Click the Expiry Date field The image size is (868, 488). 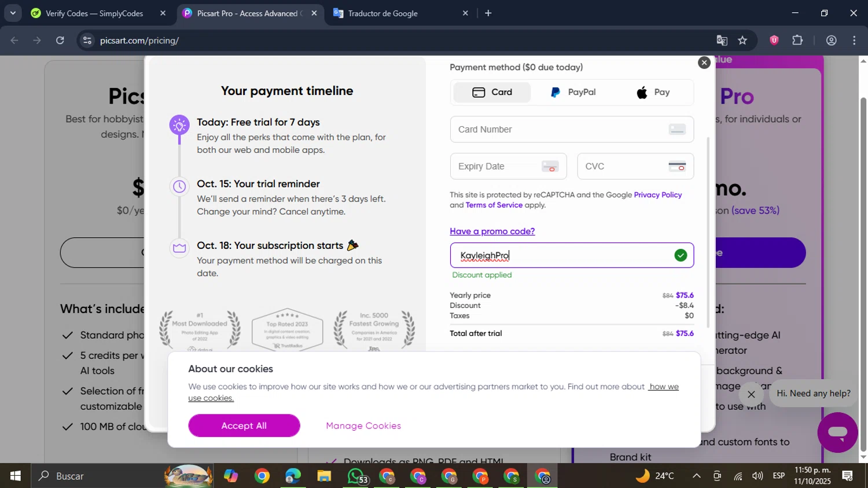coord(508,166)
